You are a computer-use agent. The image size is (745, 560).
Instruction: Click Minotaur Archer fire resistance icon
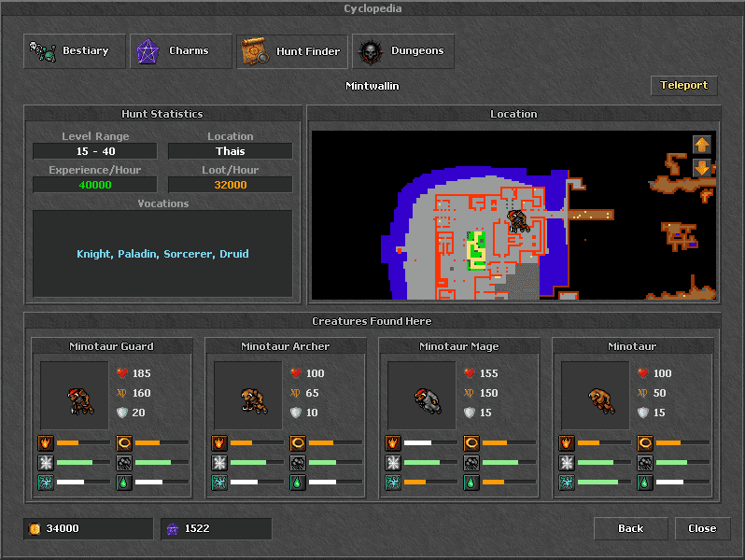pos(219,443)
